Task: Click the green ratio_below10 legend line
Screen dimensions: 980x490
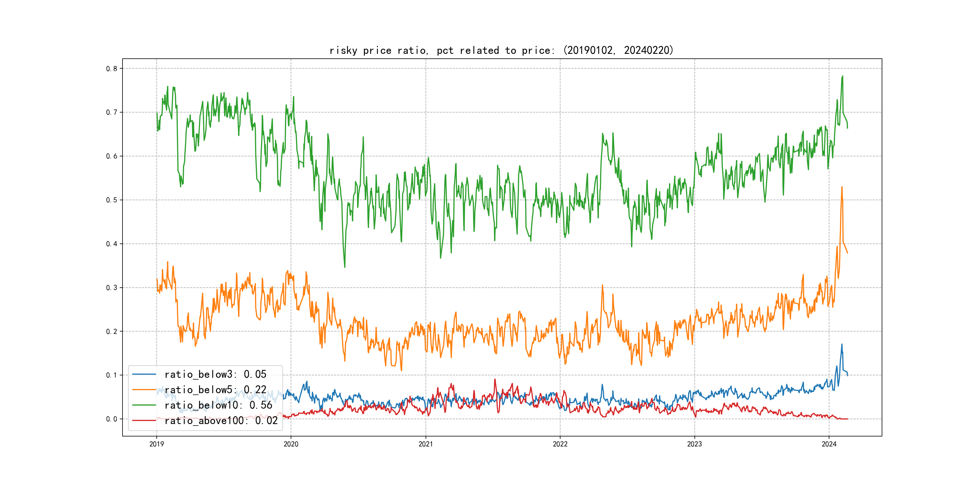Action: (144, 405)
